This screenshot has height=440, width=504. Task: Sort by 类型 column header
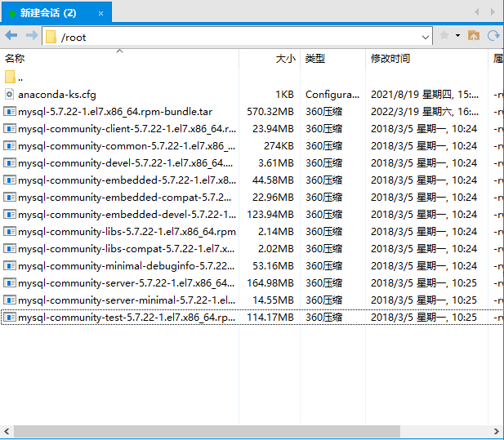click(332, 59)
